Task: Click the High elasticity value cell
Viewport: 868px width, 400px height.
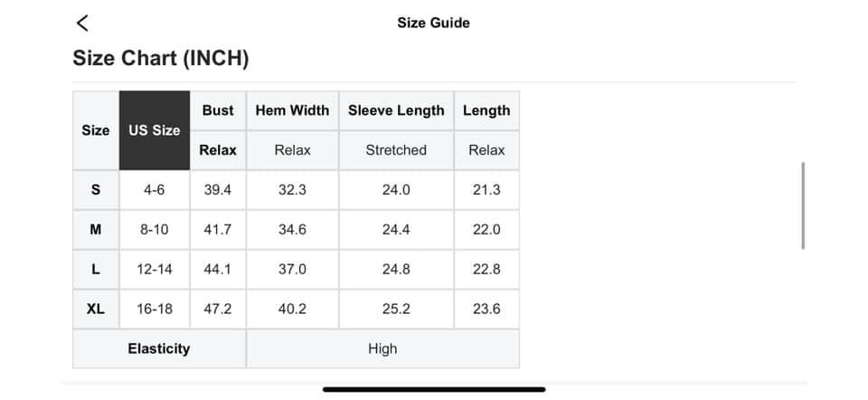Action: pyautogui.click(x=382, y=348)
